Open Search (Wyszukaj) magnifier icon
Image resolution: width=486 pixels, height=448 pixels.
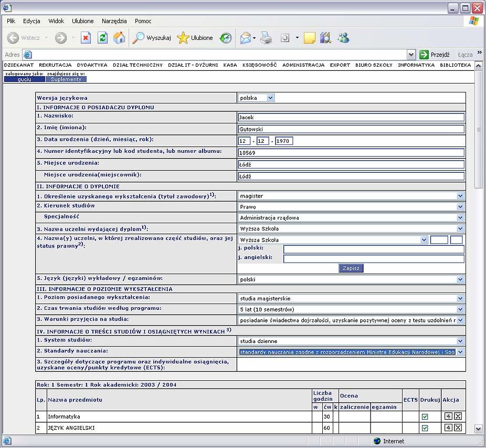click(138, 38)
